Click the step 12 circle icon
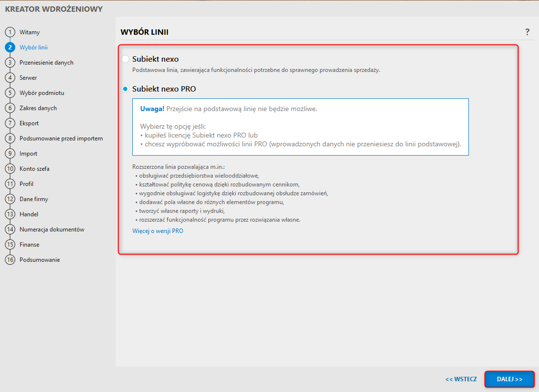This screenshot has width=539, height=392. [x=10, y=199]
